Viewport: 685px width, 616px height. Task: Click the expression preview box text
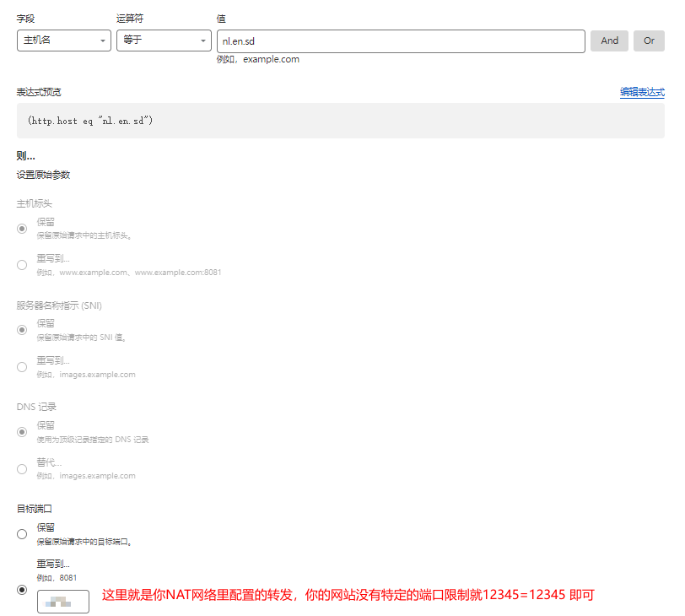[90, 121]
